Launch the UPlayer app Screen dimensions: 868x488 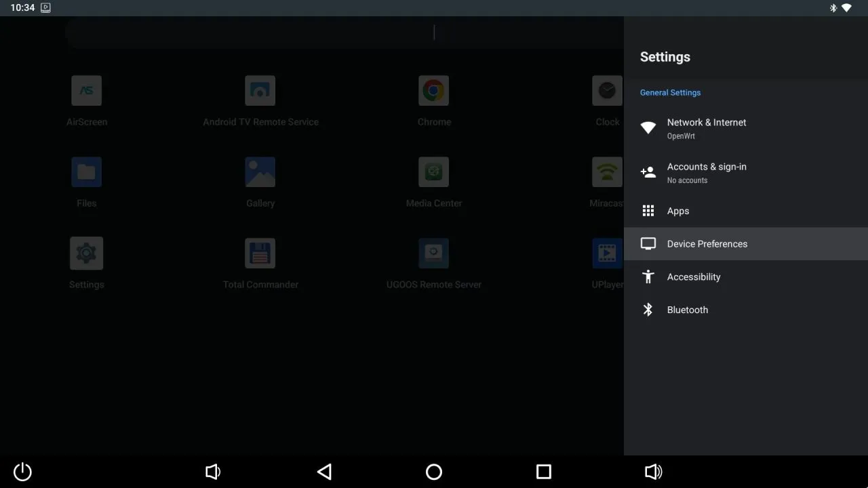coord(607,253)
